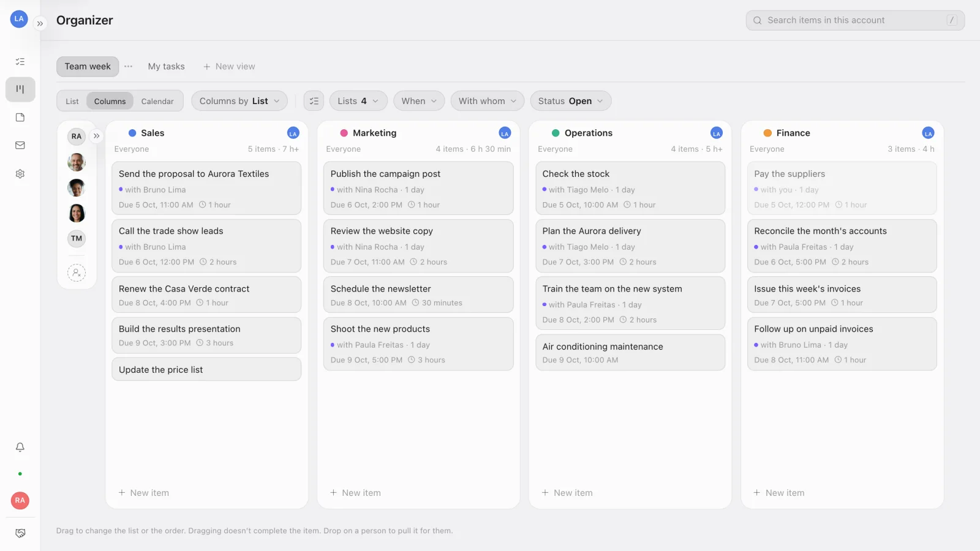980x551 pixels.
Task: Open the Update the price list card
Action: [206, 369]
